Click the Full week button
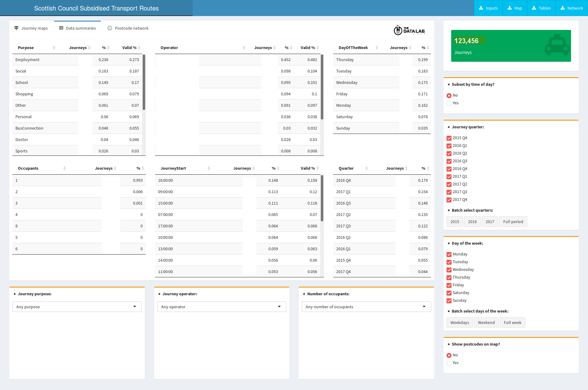Image resolution: width=588 pixels, height=390 pixels. pyautogui.click(x=512, y=322)
